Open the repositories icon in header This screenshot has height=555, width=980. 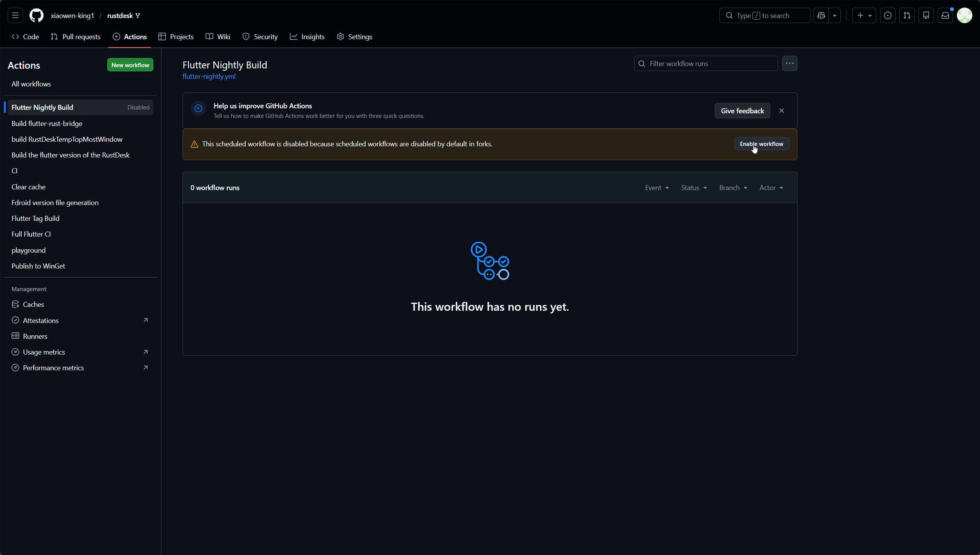click(926, 15)
